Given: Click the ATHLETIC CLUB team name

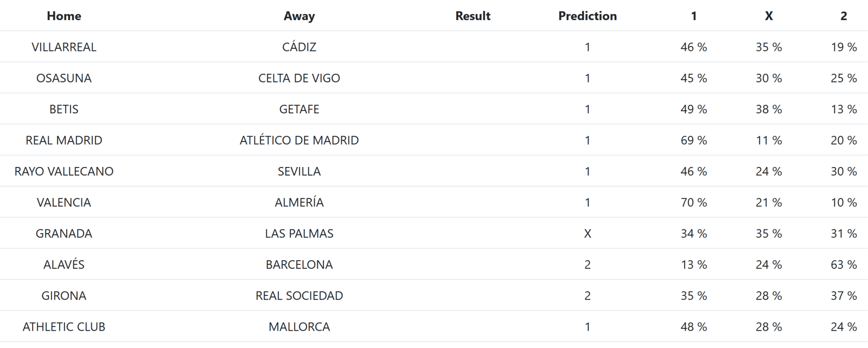Looking at the screenshot, I should [64, 327].
